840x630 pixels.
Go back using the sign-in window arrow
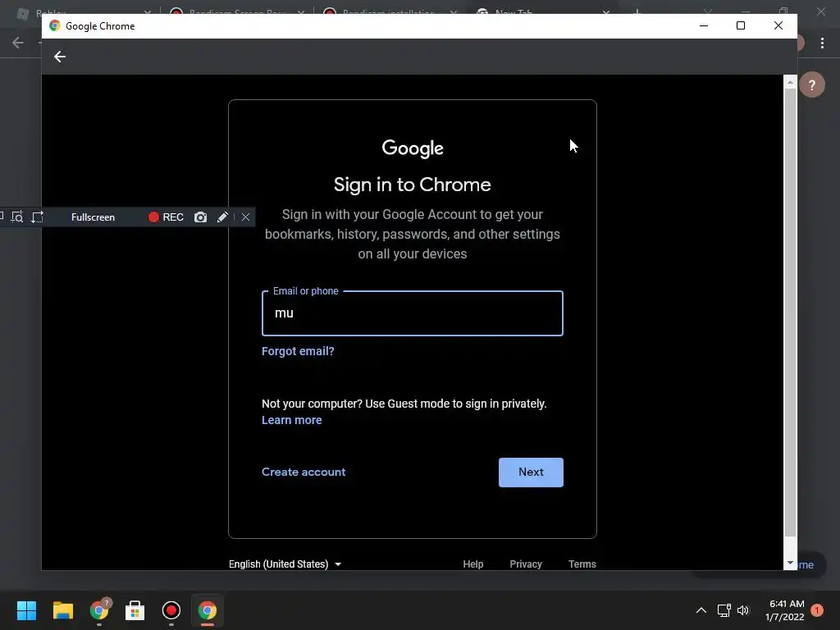(59, 57)
